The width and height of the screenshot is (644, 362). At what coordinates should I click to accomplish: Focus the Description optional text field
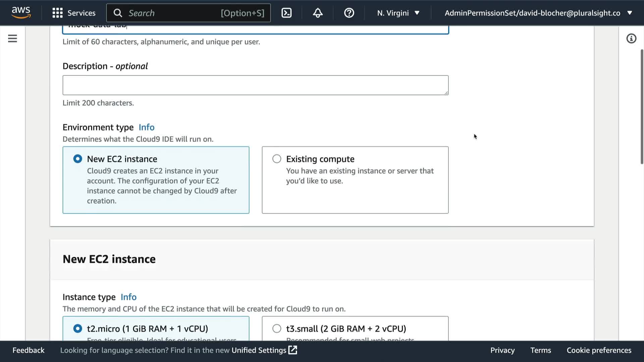[255, 85]
